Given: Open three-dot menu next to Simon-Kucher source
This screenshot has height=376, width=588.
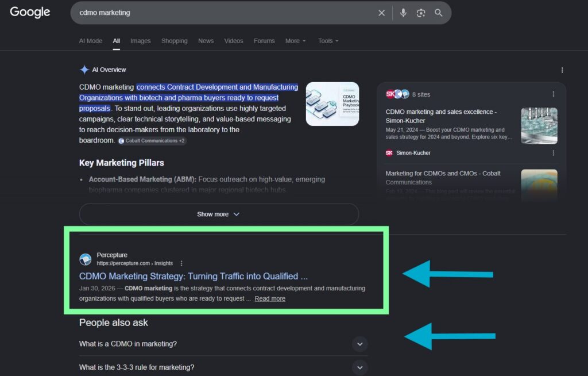Looking at the screenshot, I should coord(553,153).
